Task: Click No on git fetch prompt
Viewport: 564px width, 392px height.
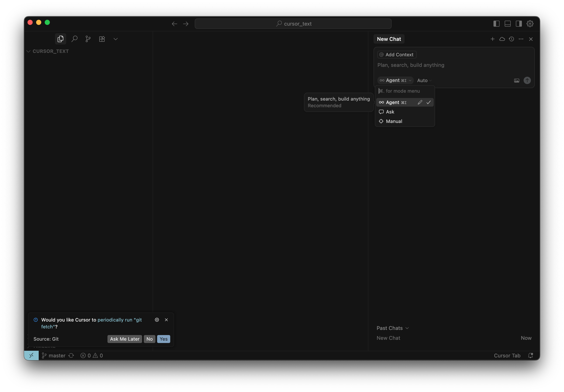Action: [149, 339]
